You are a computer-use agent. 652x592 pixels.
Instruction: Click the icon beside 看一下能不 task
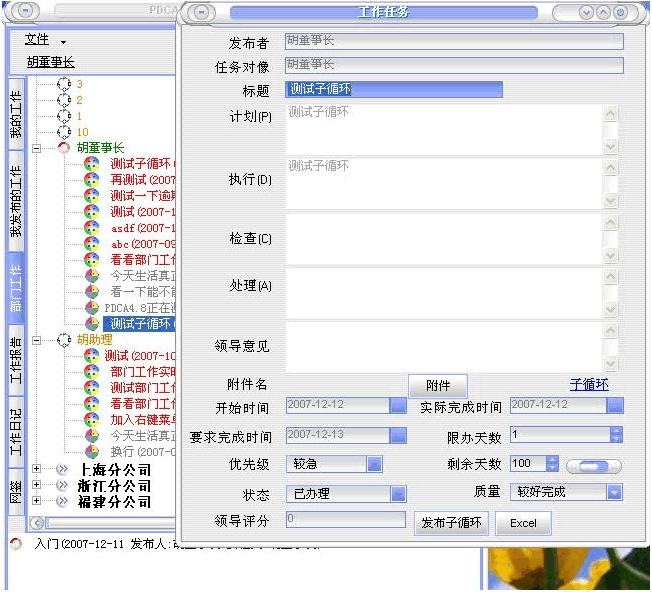click(92, 291)
